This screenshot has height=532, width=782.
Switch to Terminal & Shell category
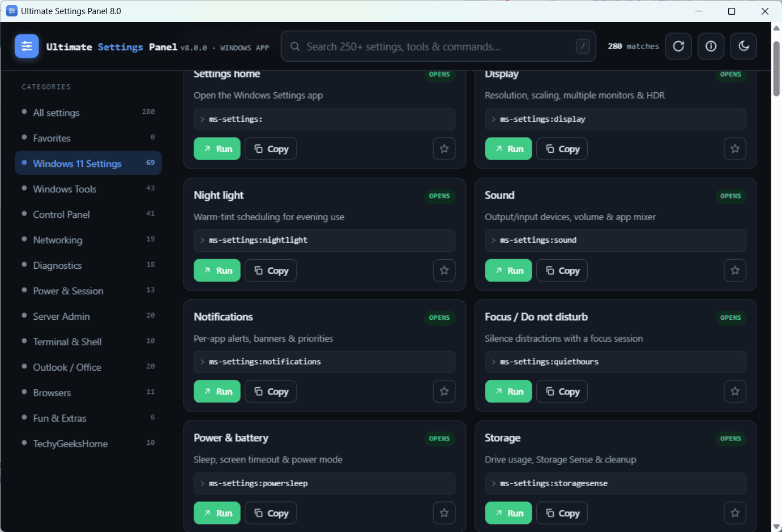point(88,342)
